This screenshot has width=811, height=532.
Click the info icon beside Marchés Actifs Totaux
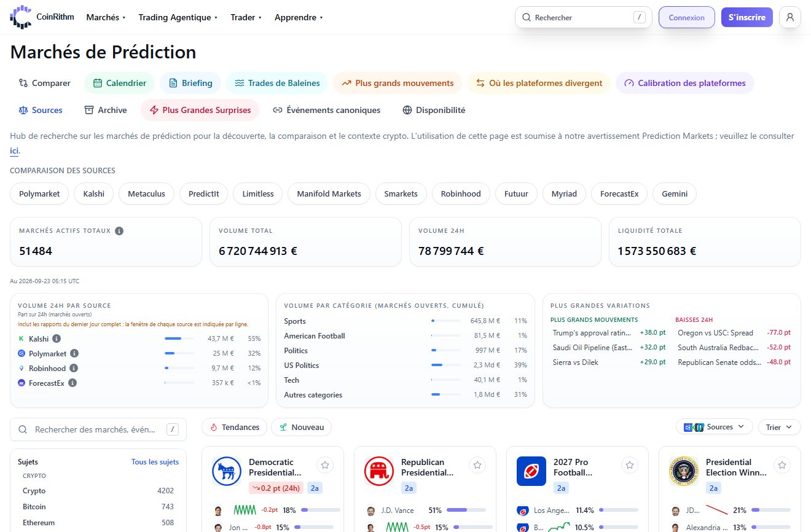click(119, 231)
